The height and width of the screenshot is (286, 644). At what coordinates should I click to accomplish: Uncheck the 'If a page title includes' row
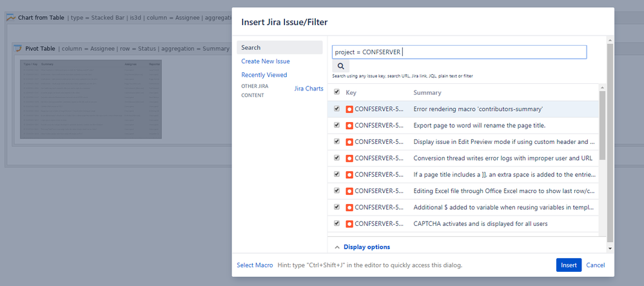pos(337,174)
